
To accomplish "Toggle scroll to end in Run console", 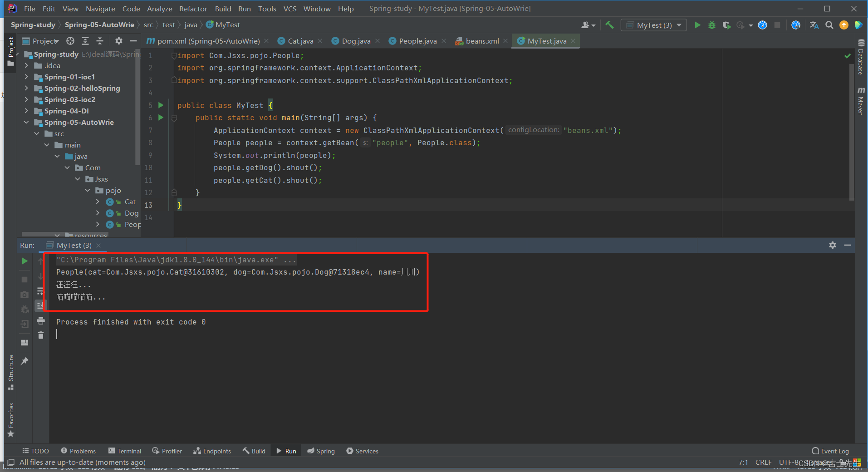I will 40,305.
